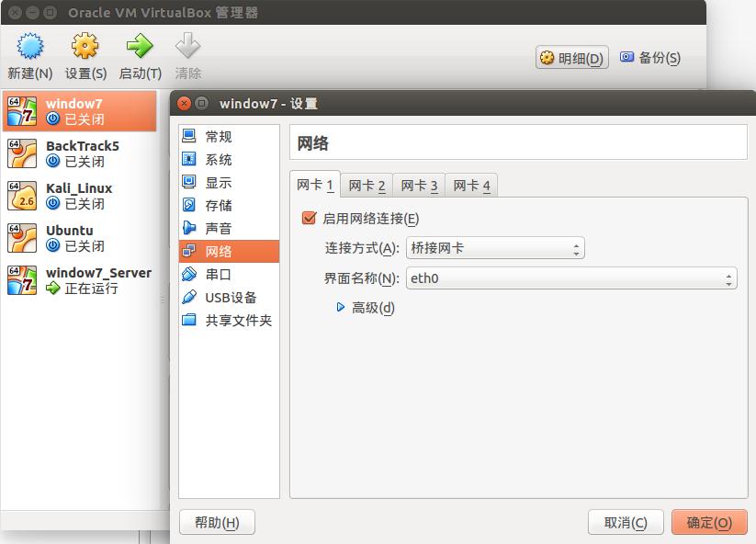
Task: Switch to the 网卡 3 tab
Action: (x=419, y=186)
